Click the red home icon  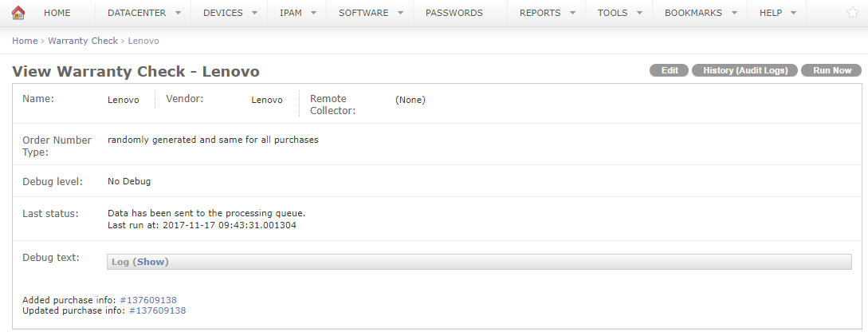click(x=18, y=13)
